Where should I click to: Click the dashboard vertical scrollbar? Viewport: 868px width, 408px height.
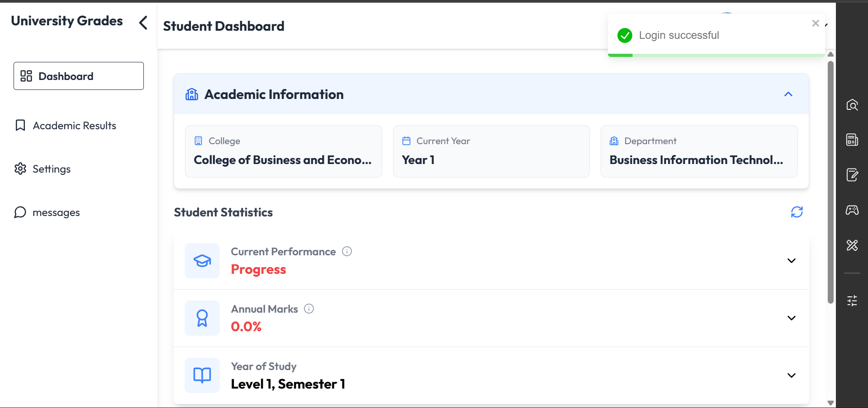pos(830,182)
